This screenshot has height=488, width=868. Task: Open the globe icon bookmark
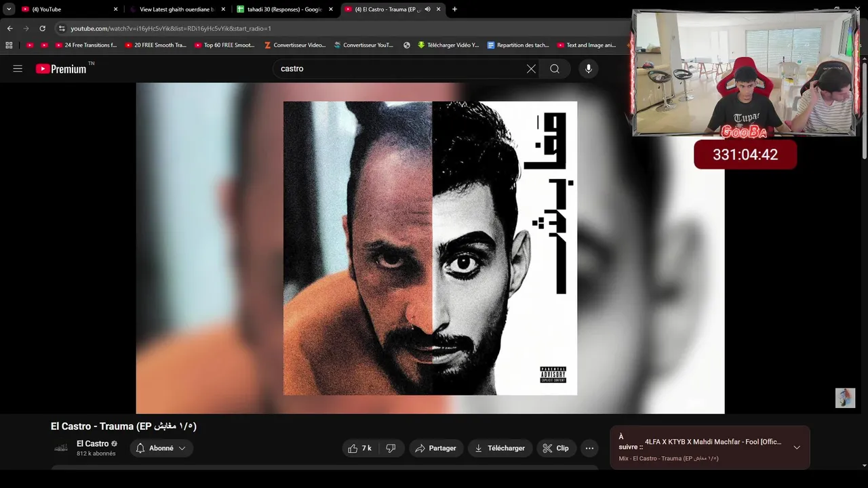407,45
